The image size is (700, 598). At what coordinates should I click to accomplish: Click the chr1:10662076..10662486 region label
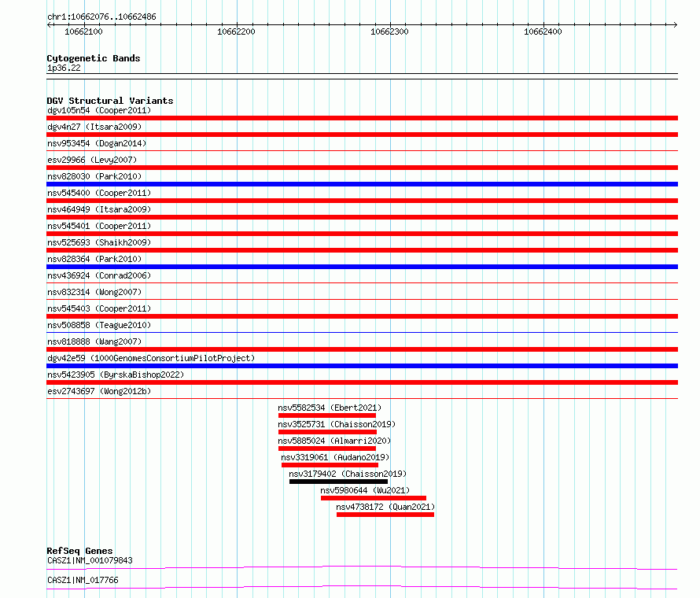tap(101, 17)
